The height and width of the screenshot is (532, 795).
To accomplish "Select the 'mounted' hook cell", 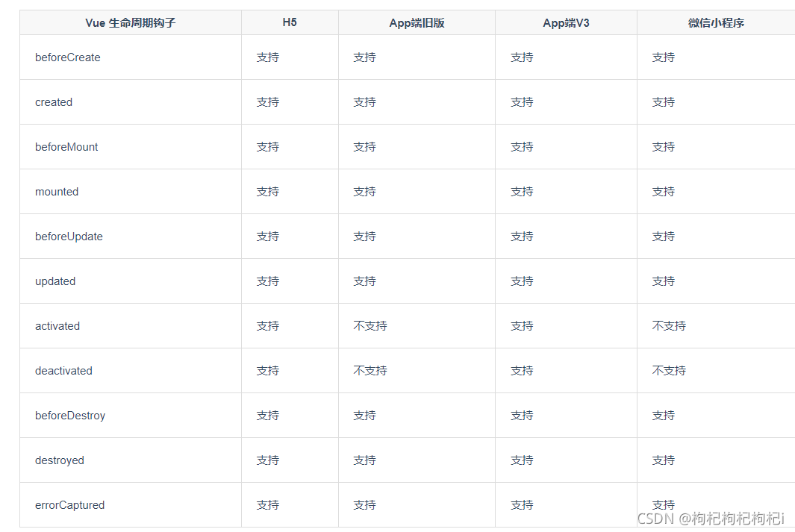I will (x=57, y=192).
